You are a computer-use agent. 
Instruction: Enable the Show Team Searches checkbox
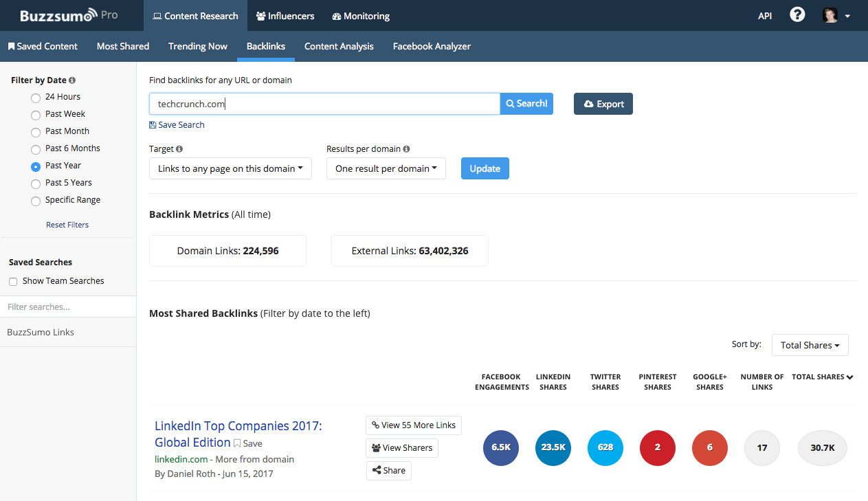13,282
